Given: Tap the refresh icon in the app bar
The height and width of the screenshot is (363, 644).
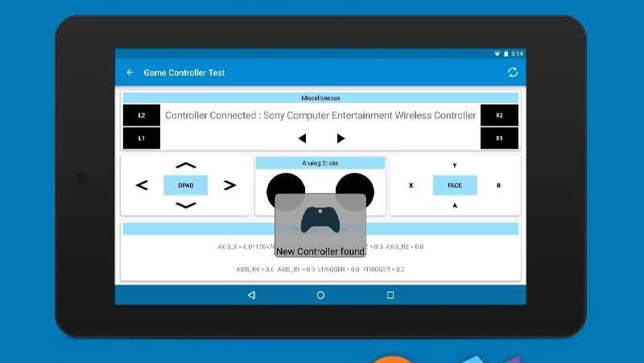Looking at the screenshot, I should coord(513,72).
